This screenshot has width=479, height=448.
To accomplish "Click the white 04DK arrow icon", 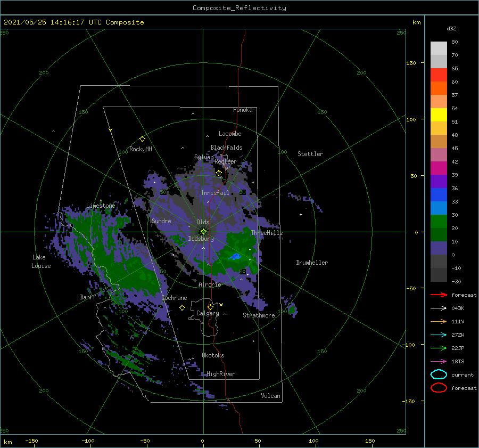I will click(439, 308).
